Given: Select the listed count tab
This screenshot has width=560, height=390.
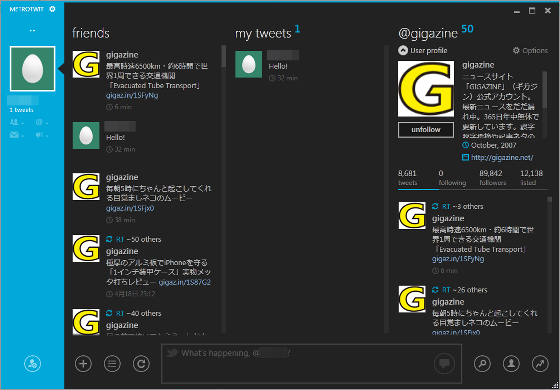Looking at the screenshot, I should pyautogui.click(x=531, y=178).
